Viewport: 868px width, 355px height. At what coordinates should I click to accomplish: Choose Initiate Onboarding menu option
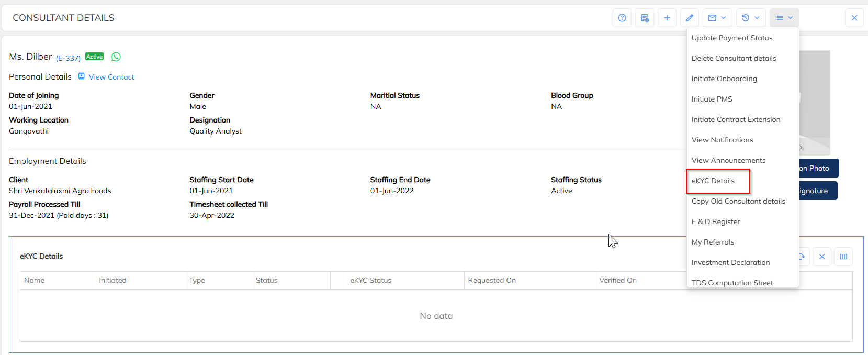click(724, 79)
